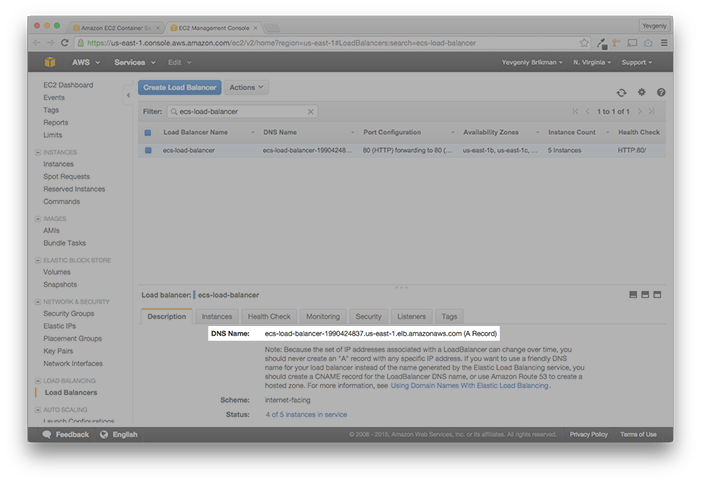Switch to the Health Check tab
This screenshot has width=701, height=482.
269,316
